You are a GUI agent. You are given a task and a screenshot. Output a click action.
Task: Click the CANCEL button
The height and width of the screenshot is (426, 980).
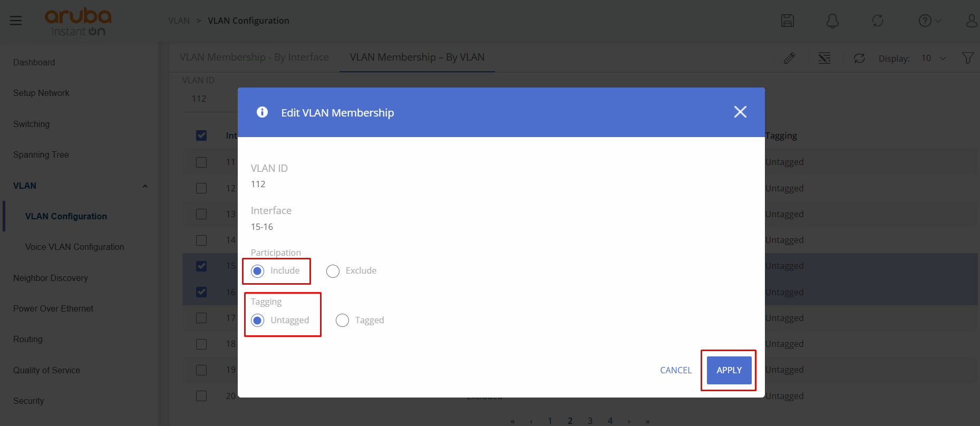675,370
